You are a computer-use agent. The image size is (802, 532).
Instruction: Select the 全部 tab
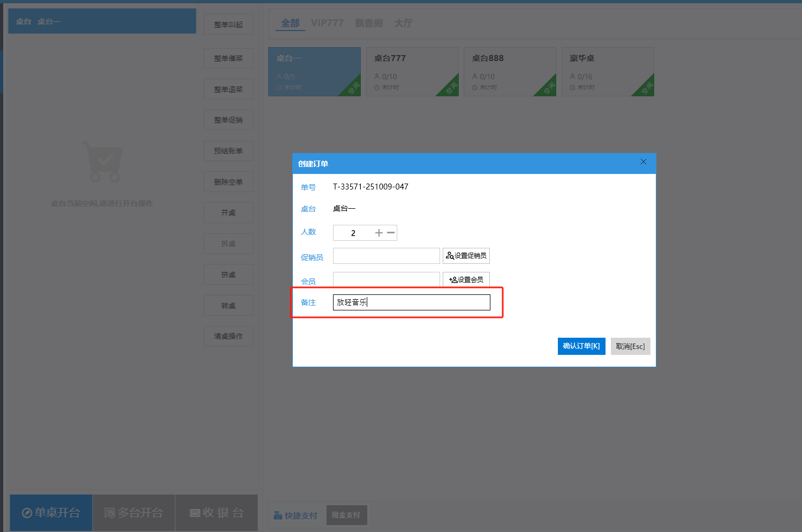290,23
